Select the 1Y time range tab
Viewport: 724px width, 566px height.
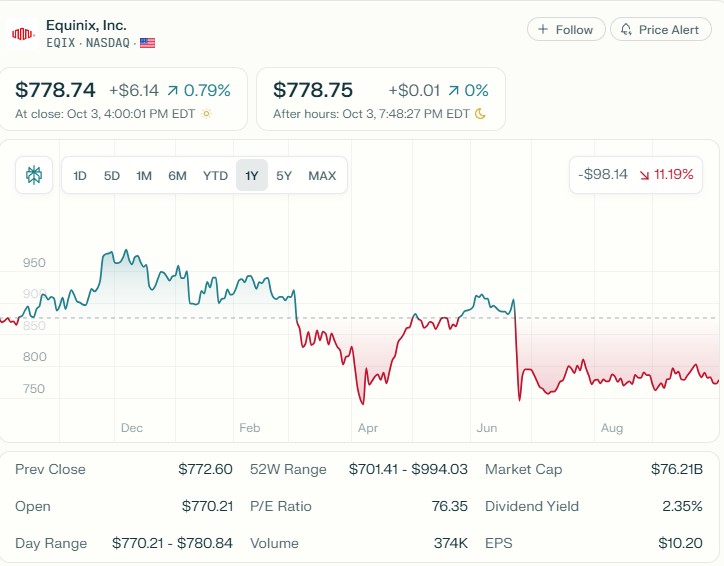coord(252,176)
